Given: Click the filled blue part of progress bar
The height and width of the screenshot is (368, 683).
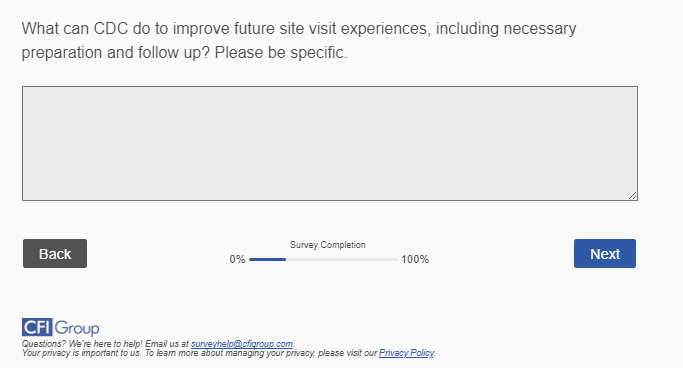Looking at the screenshot, I should 267,260.
